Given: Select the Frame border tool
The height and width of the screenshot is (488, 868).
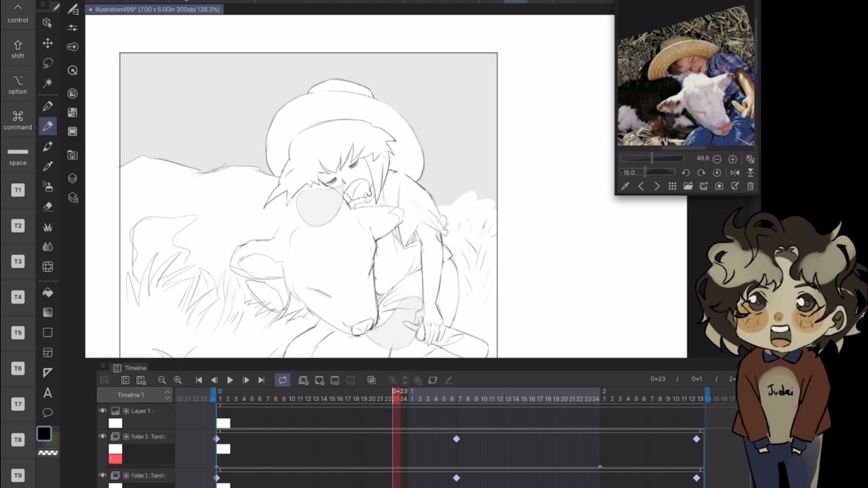Looking at the screenshot, I should (47, 352).
